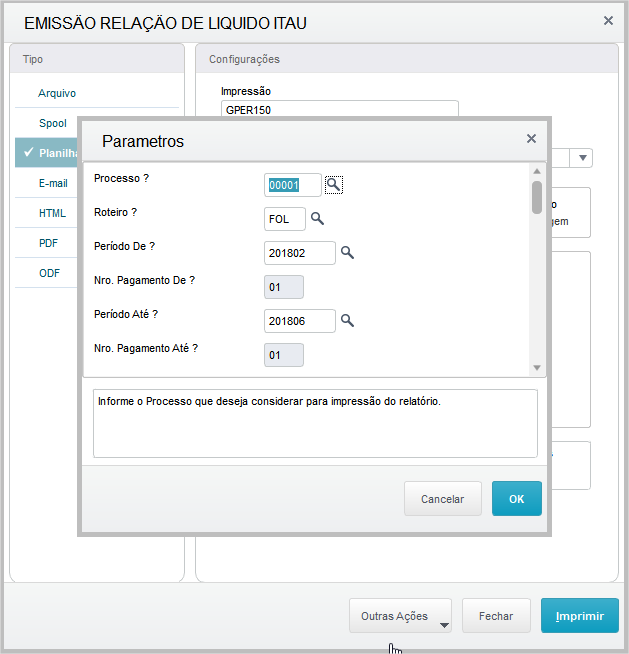Click the Fechar button
The image size is (629, 654).
pos(496,616)
